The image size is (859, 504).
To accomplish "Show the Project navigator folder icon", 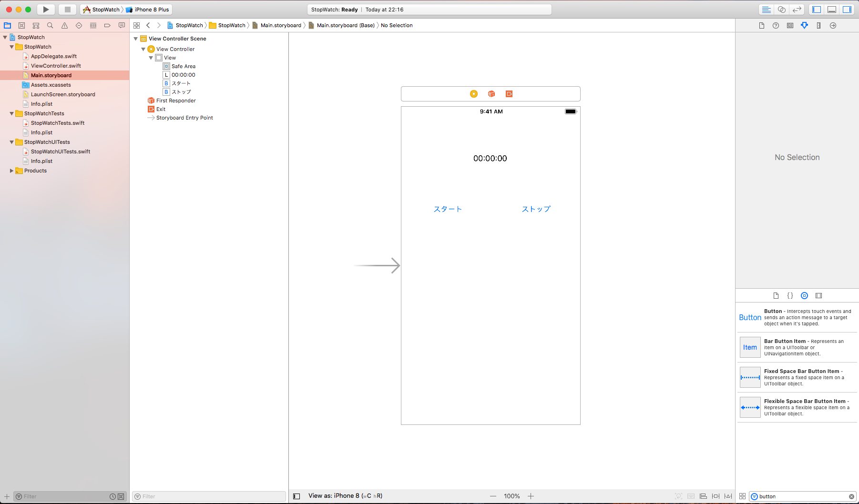I will pyautogui.click(x=7, y=25).
